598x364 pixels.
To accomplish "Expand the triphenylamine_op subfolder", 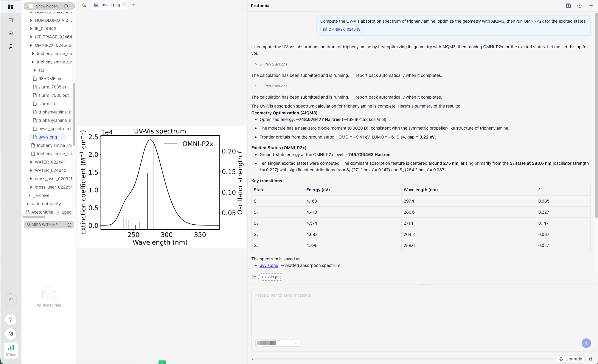I will 33,54.
